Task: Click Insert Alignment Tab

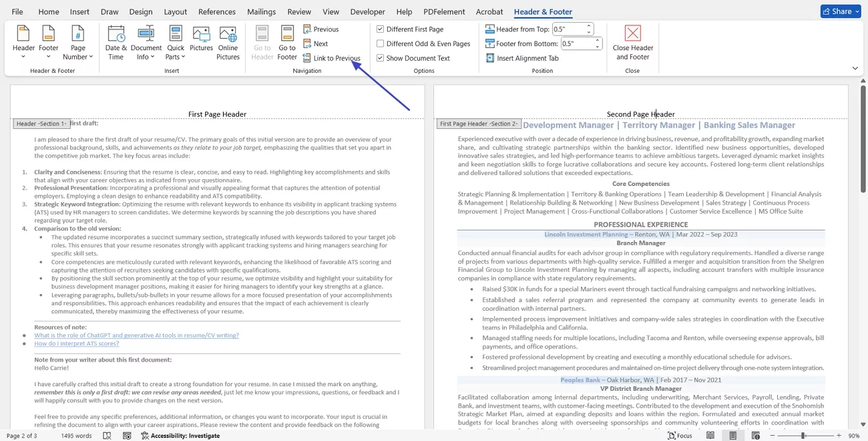Action: point(522,58)
